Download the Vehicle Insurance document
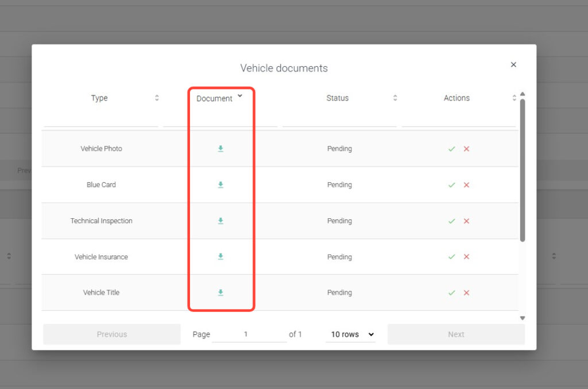The image size is (588, 389). [220, 257]
